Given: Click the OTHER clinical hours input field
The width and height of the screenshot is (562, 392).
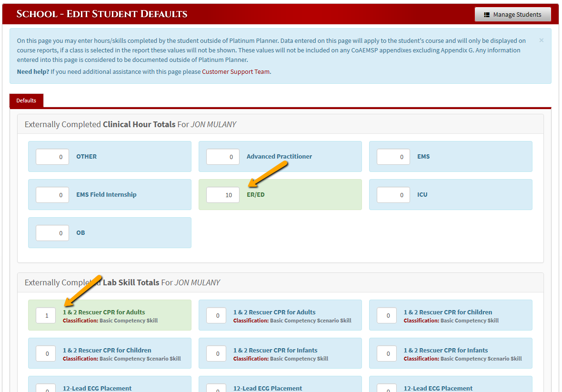Looking at the screenshot, I should point(52,156).
